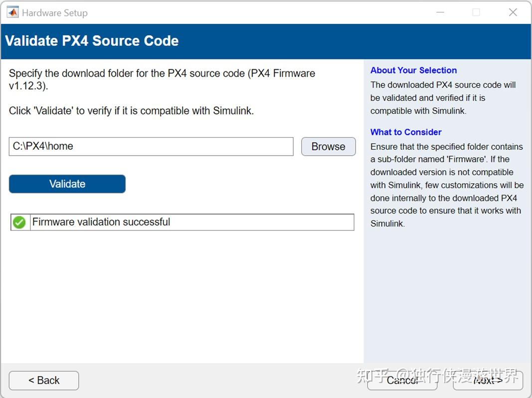
Task: Select the Firmware validation successful status box
Action: point(192,222)
